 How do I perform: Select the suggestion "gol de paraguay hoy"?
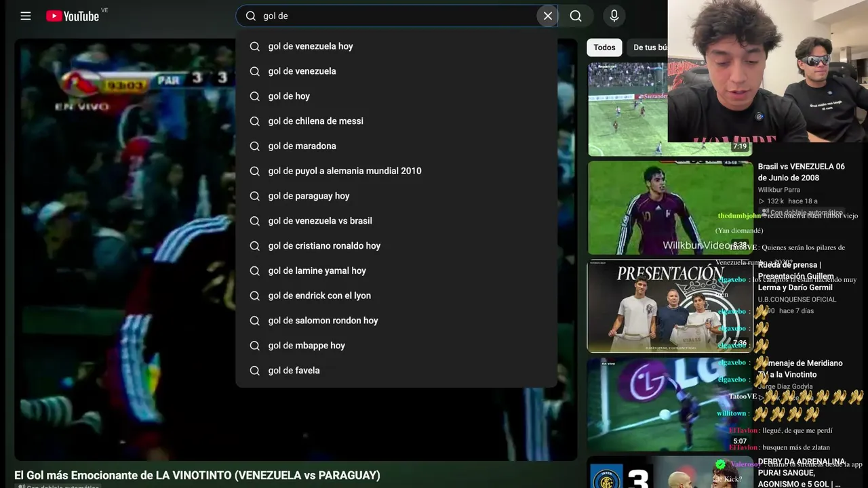[397, 196]
